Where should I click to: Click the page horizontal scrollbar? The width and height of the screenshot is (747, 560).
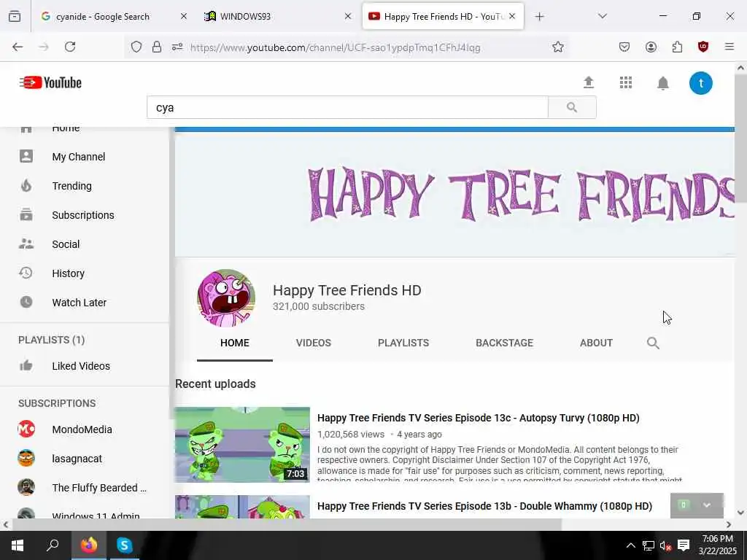point(287,524)
